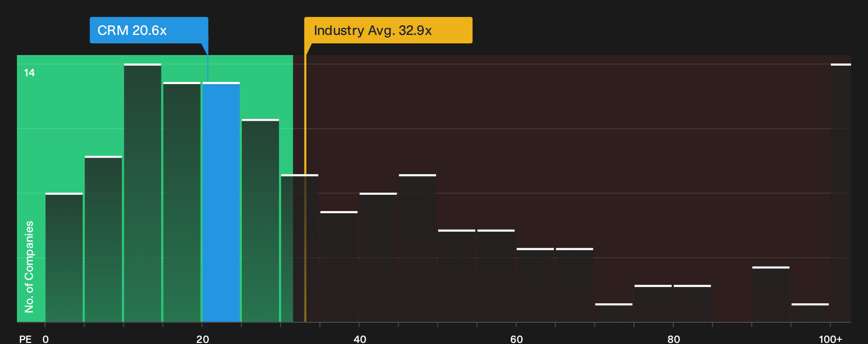Click the tallest green bar at PE 10-15

143,193
